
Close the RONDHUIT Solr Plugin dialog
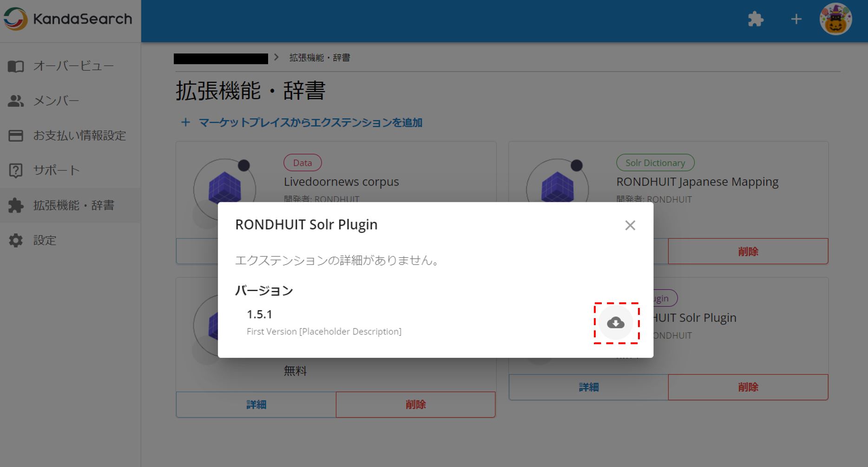click(x=630, y=225)
